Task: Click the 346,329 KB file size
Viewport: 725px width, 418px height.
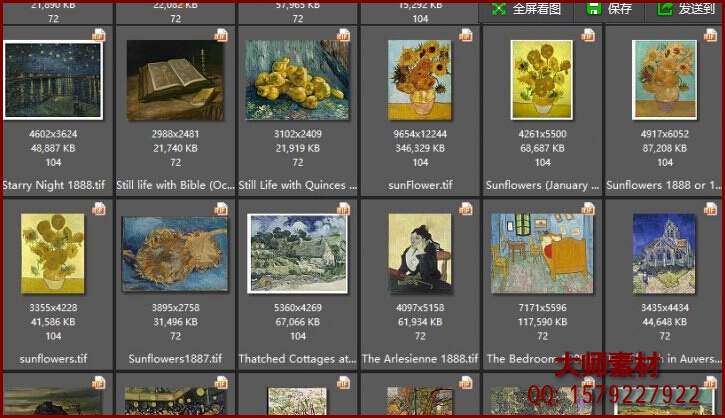Action: [x=420, y=148]
